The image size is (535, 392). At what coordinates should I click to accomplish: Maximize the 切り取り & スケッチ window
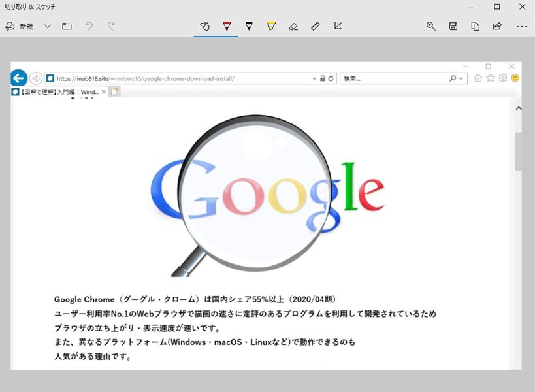[496, 7]
